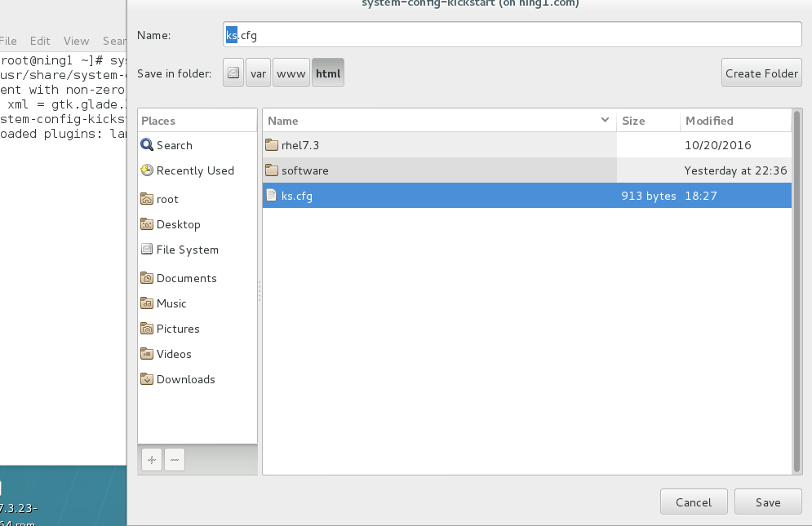
Task: Click the remove bookmark minus button
Action: (x=175, y=460)
